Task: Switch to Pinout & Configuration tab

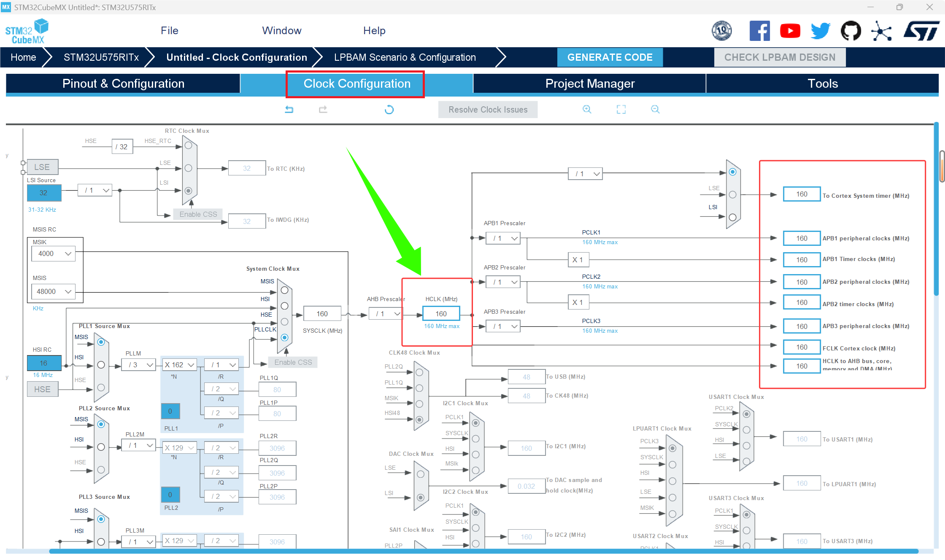Action: click(x=123, y=83)
